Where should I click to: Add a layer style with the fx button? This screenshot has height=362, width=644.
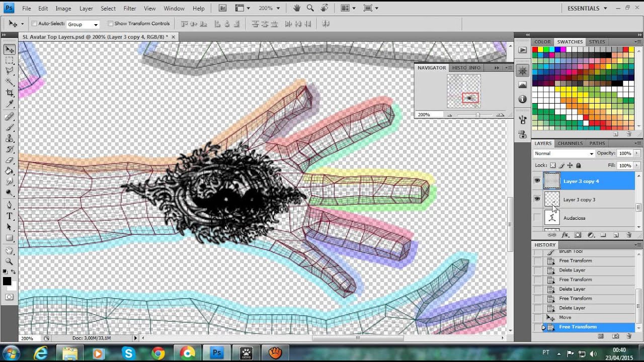pyautogui.click(x=565, y=235)
